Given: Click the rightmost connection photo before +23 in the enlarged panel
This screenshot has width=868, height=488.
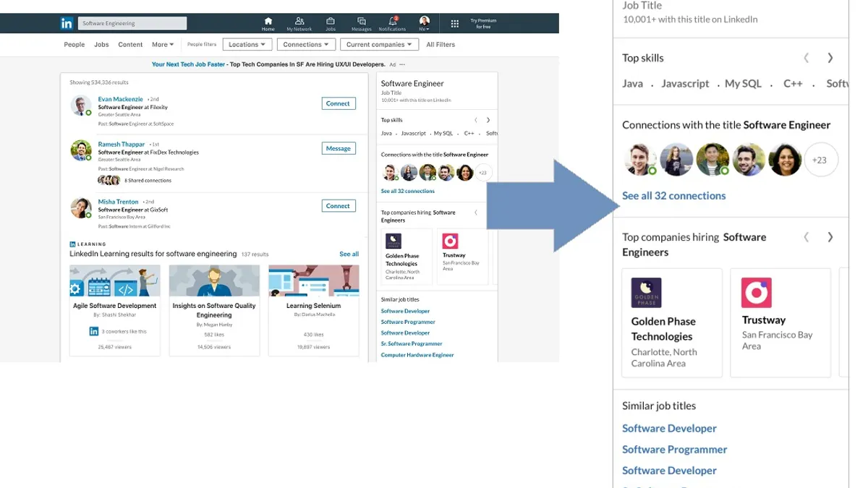Looking at the screenshot, I should (x=785, y=160).
